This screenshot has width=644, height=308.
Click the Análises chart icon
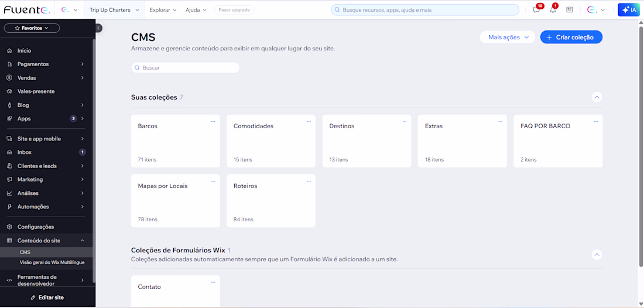point(9,193)
